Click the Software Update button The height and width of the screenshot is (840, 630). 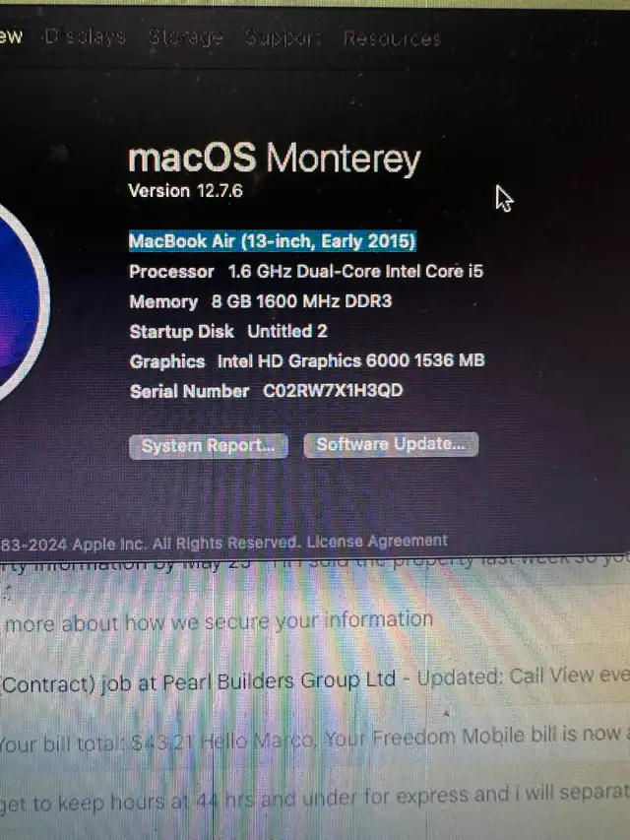[391, 445]
